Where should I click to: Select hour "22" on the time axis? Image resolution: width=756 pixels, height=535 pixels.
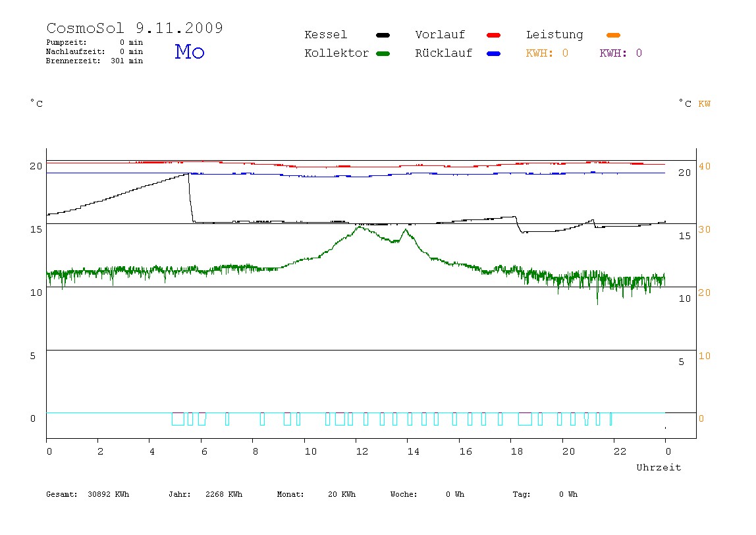[x=620, y=451]
